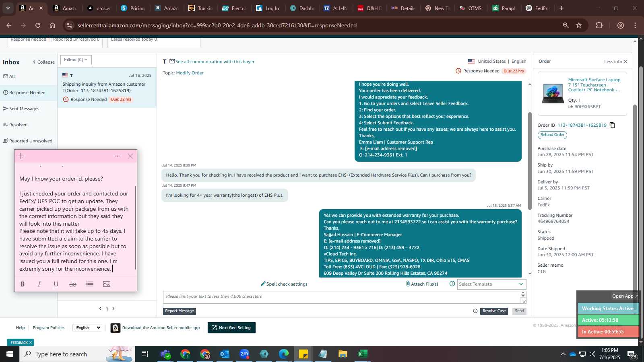Image resolution: width=644 pixels, height=362 pixels.
Task: Copy the Order ID to clipboard
Action: click(612, 125)
